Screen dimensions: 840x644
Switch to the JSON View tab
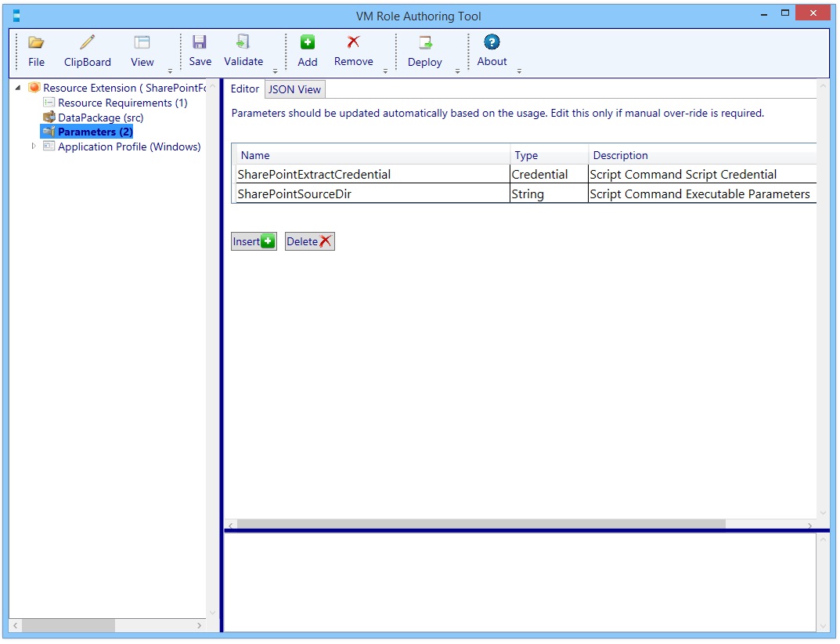click(294, 89)
